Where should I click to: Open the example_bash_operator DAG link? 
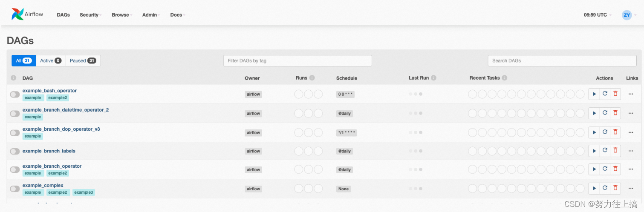click(x=49, y=91)
